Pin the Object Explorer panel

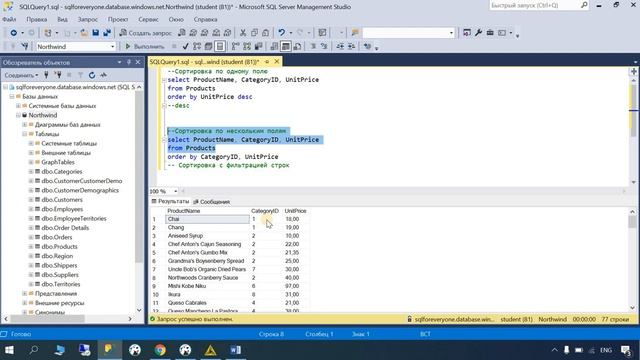pyautogui.click(x=129, y=62)
